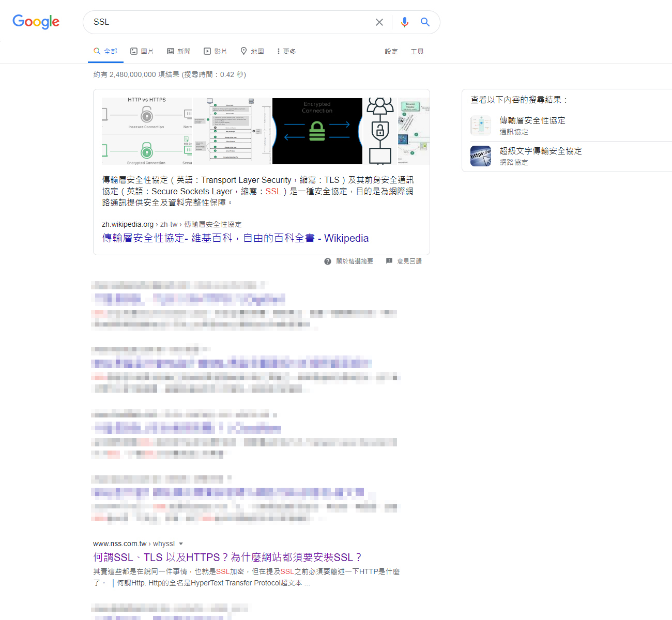Open the Browser Vendor diagram thumbnail
Viewport: 672px width, 620px height.
point(414,131)
